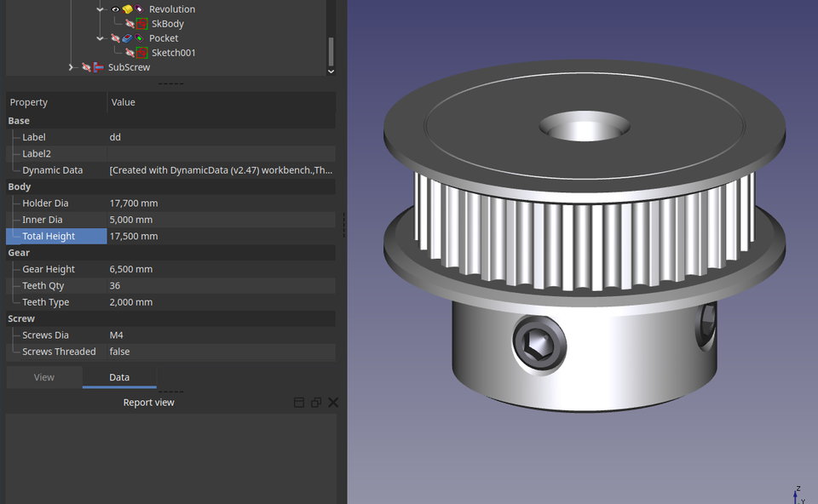Collapse the Pocket tree branch
818x504 pixels.
pos(100,38)
